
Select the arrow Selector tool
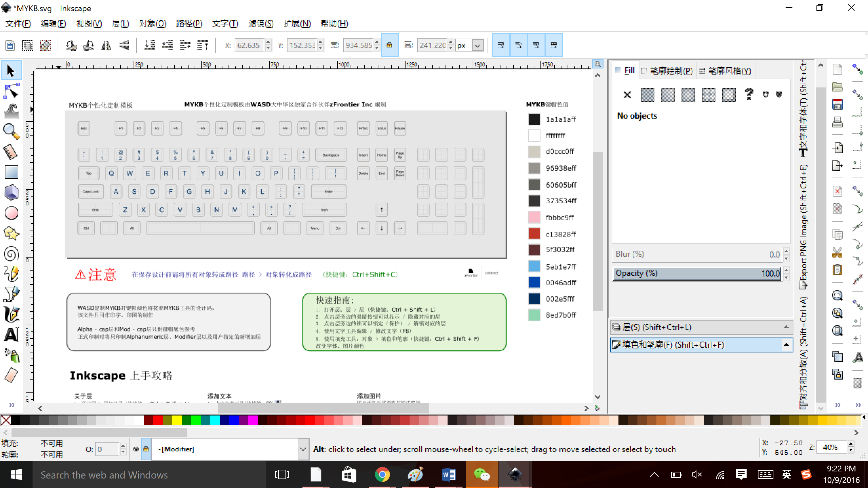point(11,71)
